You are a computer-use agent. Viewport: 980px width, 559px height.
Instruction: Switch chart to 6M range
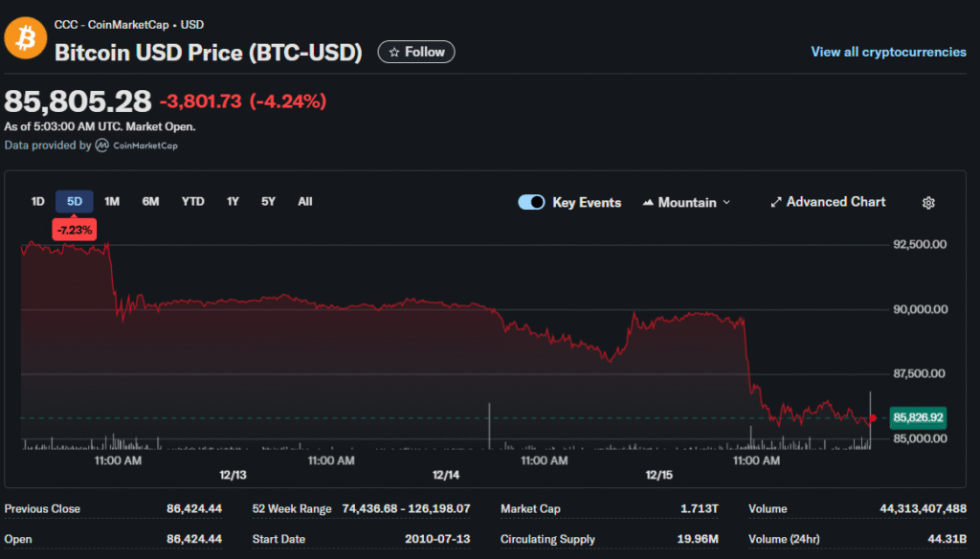(x=150, y=201)
